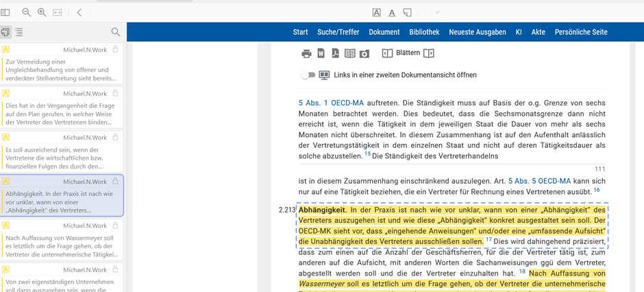Click highlight-type icon on 'Abhängigkeit' annotation
The height and width of the screenshot is (292, 644).
coord(5,181)
